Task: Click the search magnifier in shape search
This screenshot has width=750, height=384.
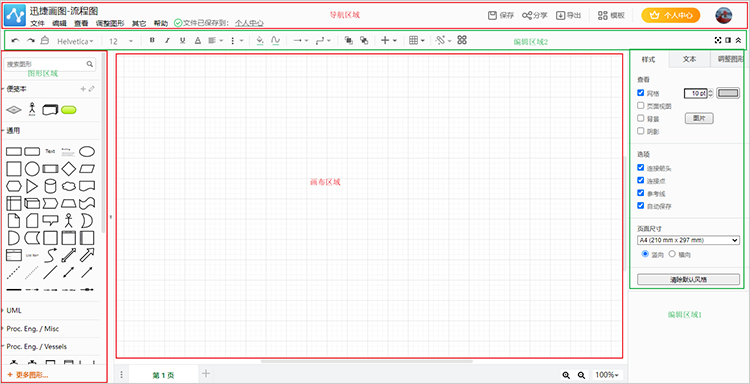Action: click(x=89, y=64)
